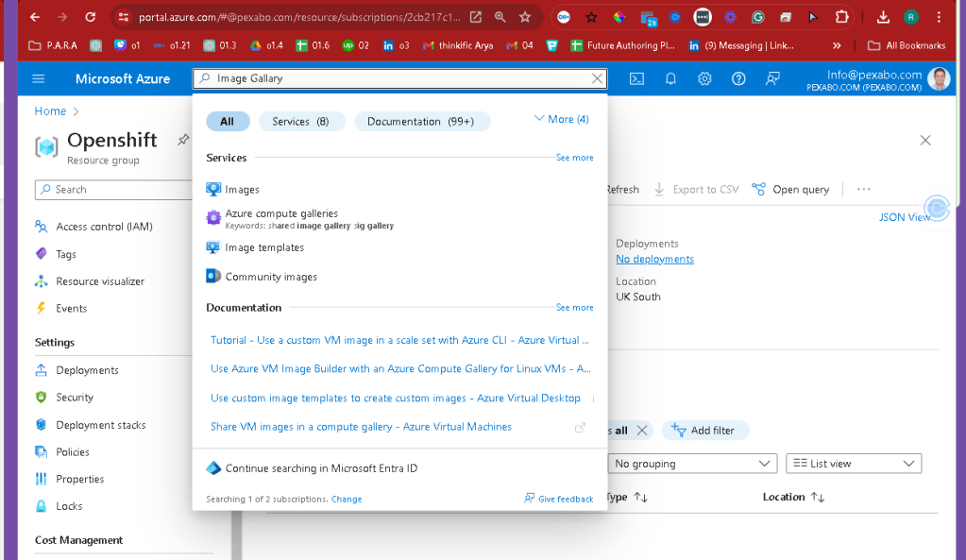The height and width of the screenshot is (560, 966).
Task: Close the Openshift resource group blade
Action: 925,141
